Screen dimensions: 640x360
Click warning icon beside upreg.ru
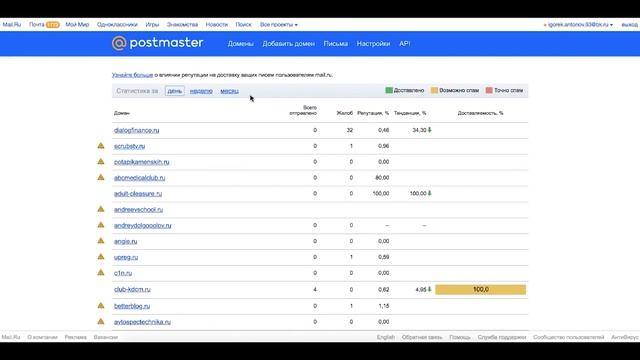click(x=101, y=257)
